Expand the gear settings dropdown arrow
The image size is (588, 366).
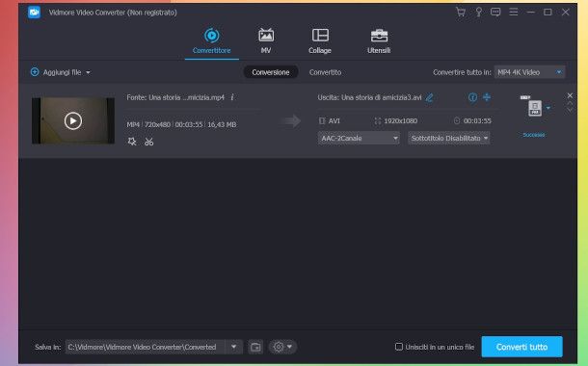coord(289,347)
